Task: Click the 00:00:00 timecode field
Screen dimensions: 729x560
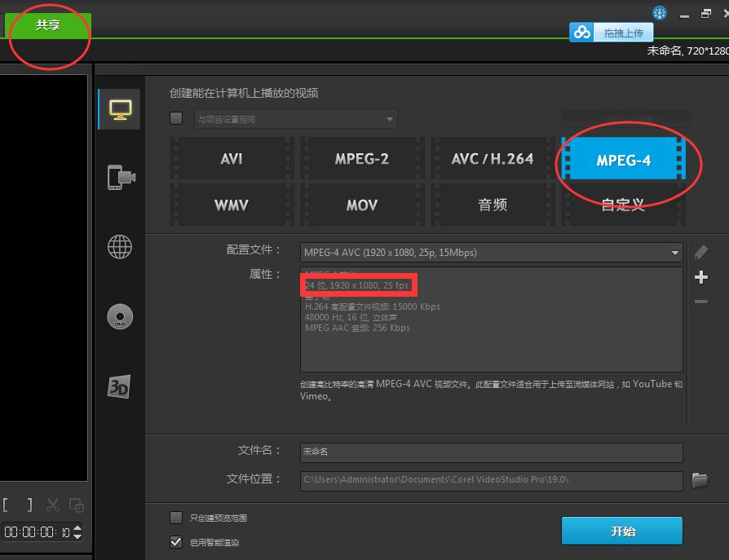Action: pos(37,532)
